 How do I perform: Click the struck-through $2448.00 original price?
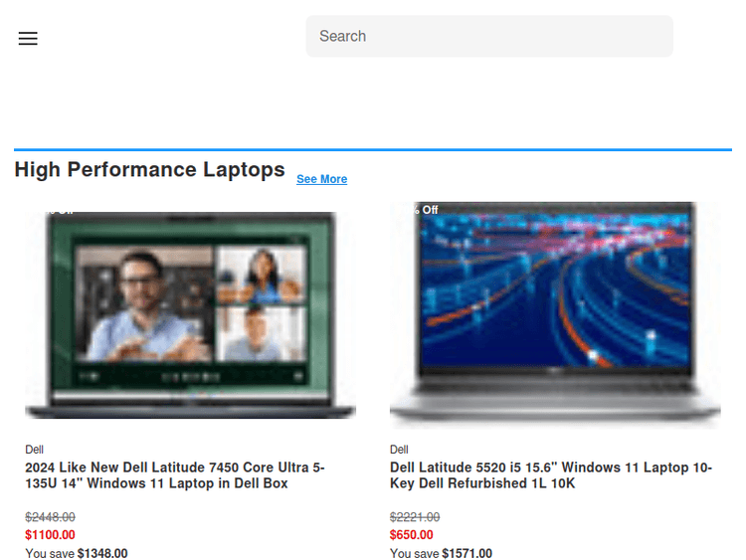pos(50,517)
